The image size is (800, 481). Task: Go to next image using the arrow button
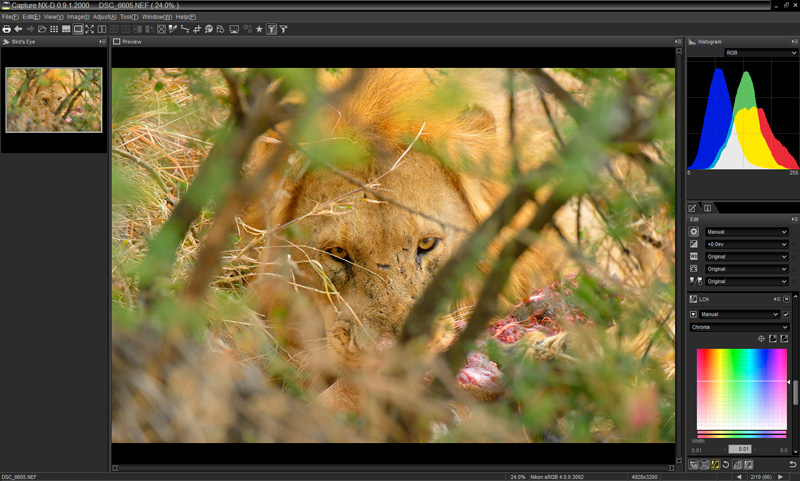click(780, 476)
